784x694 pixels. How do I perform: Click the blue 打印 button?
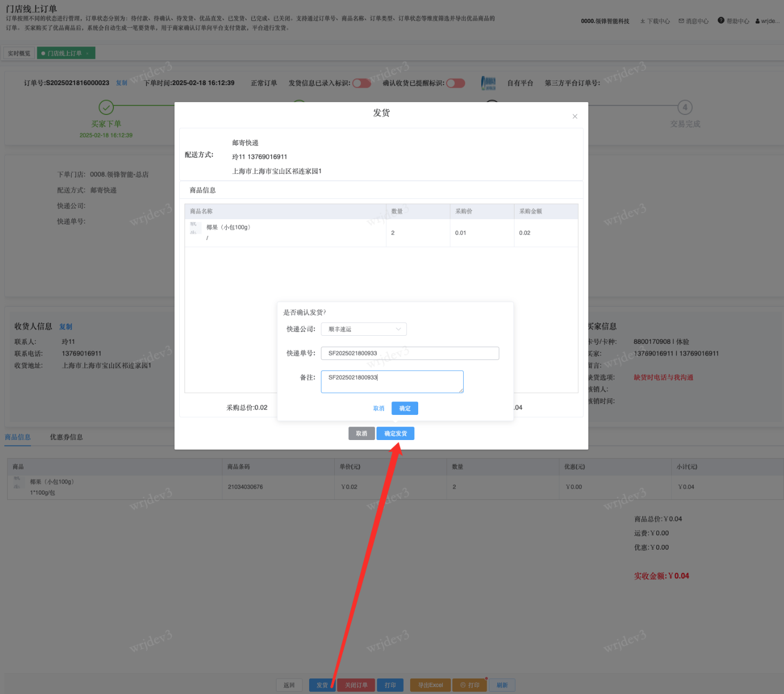coord(390,685)
